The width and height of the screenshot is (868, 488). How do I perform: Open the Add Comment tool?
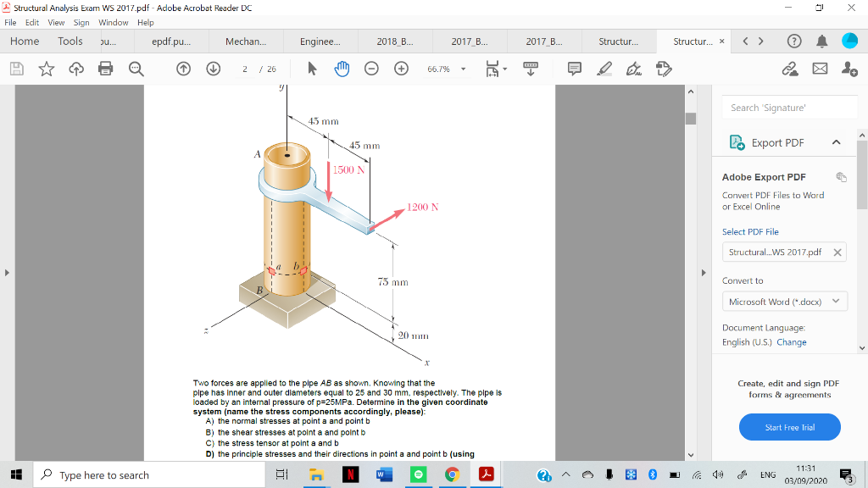(x=574, y=69)
